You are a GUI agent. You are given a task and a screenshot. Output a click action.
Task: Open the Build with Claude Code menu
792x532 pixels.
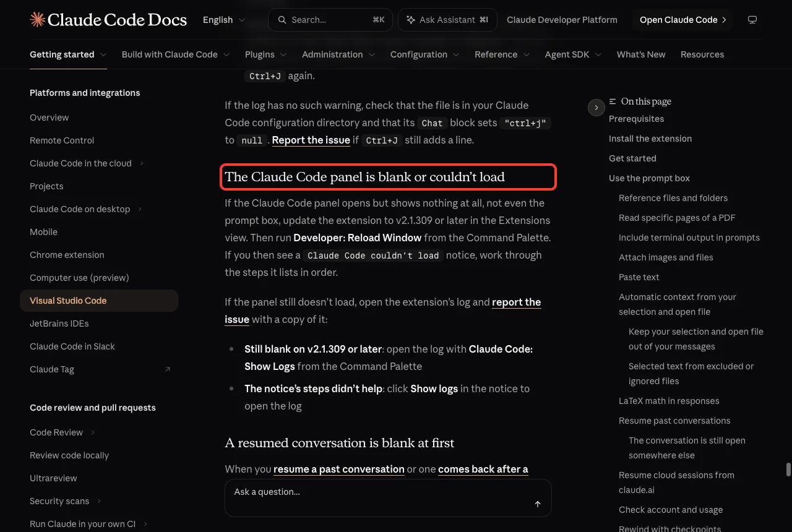pos(176,54)
